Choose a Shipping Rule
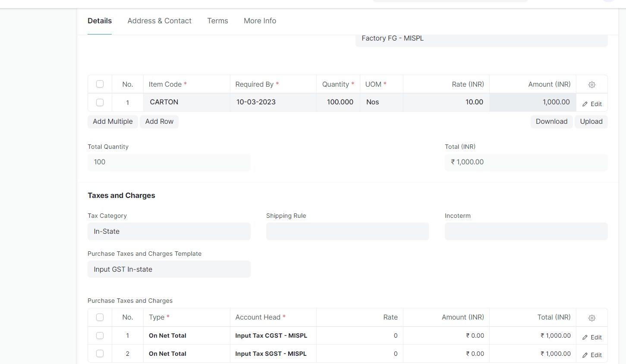Screen dimensions: 626x364 (x=347, y=231)
